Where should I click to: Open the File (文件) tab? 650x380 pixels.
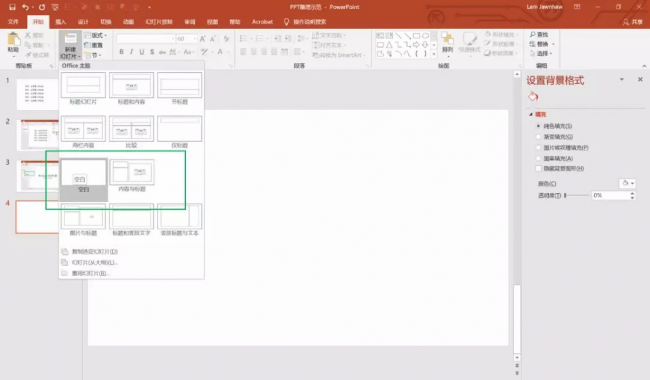click(x=13, y=22)
